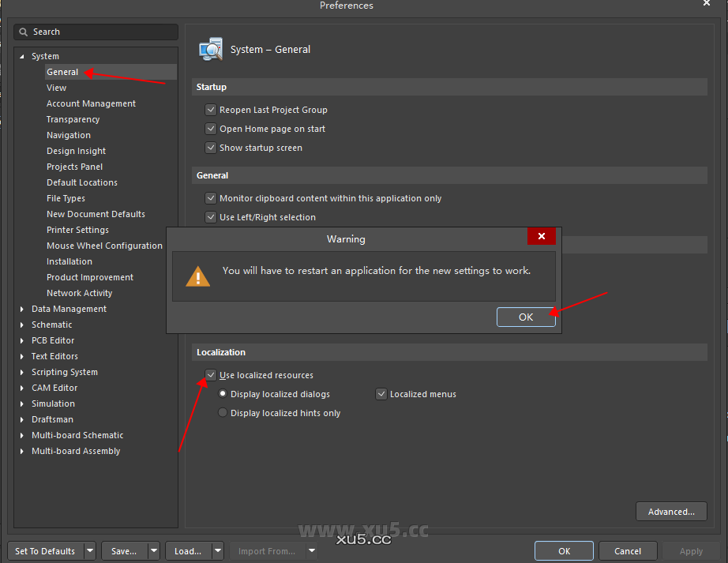This screenshot has height=563, width=728.
Task: Click the System – General header icon
Action: 211,48
